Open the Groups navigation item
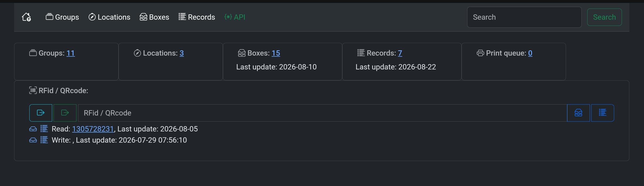Image resolution: width=644 pixels, height=186 pixels. (x=62, y=17)
